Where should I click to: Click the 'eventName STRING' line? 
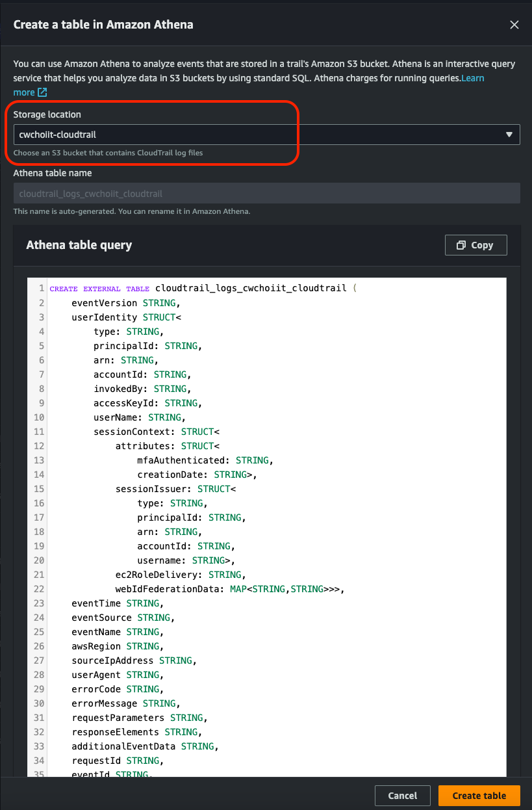(118, 632)
